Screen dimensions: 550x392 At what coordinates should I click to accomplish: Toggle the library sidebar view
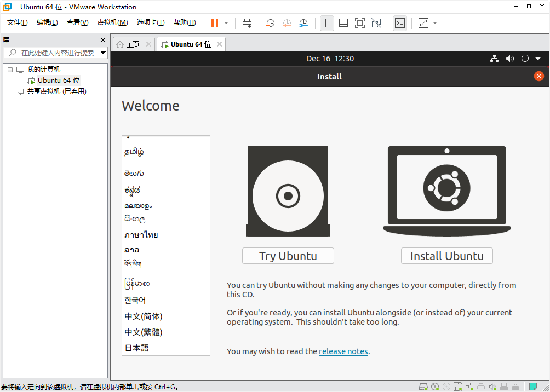327,23
